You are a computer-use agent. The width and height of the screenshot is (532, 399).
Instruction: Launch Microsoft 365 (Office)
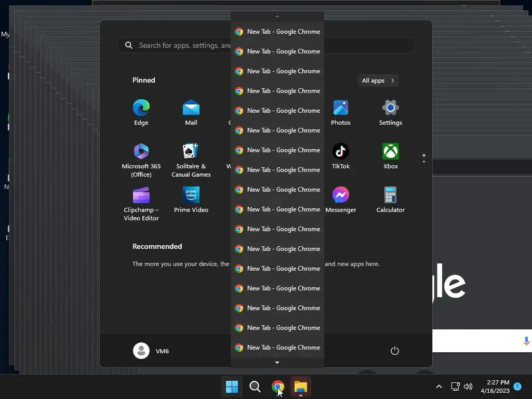[141, 160]
